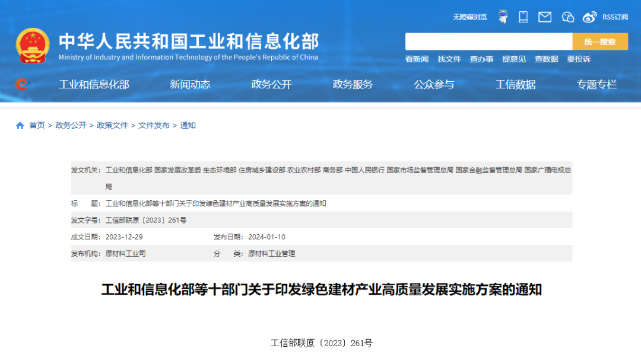Screen dimensions: 641x364
Task: Click document number 工信部联原〔2023〕261号 in table
Action: pos(146,220)
